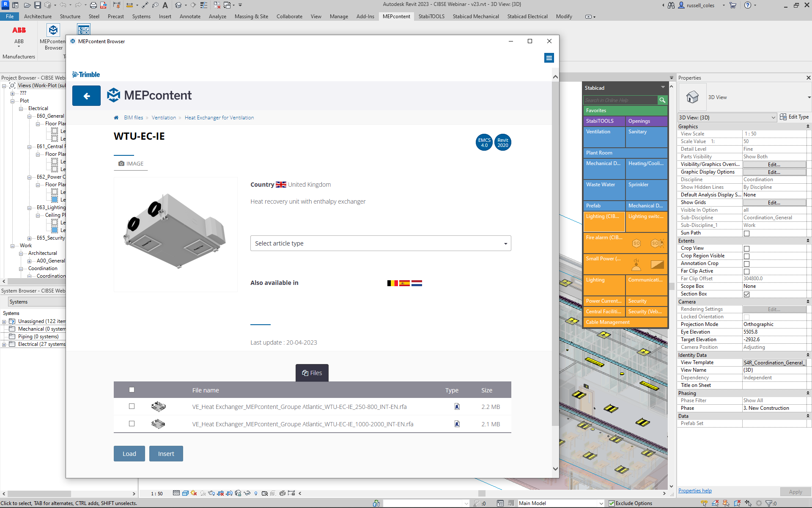Select the Files tab in MEPcontent Browser
812x508 pixels.
[312, 373]
